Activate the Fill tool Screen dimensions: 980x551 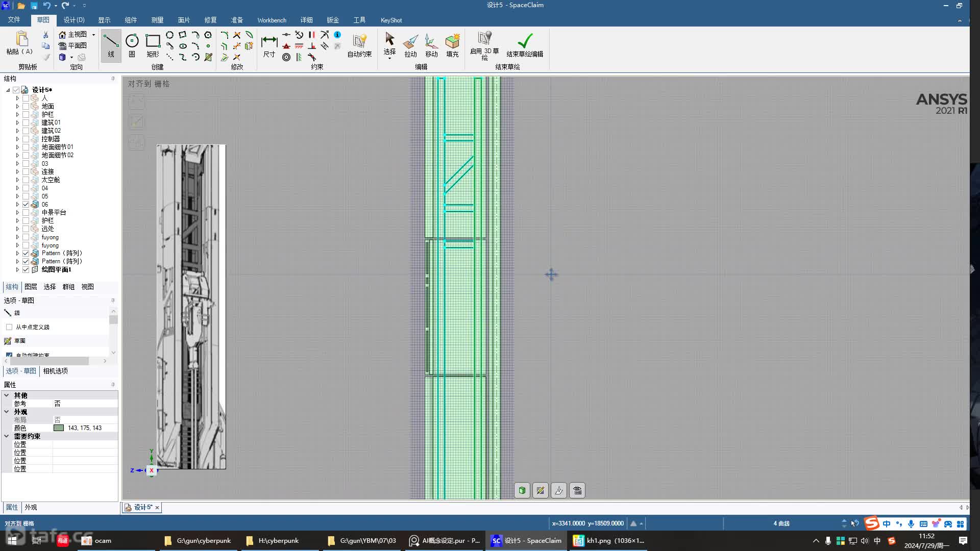click(x=452, y=45)
